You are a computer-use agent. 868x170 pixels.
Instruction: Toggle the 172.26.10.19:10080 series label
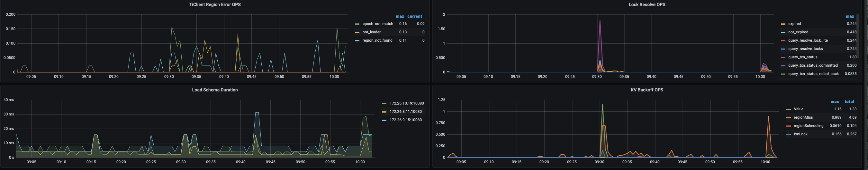[x=407, y=104]
